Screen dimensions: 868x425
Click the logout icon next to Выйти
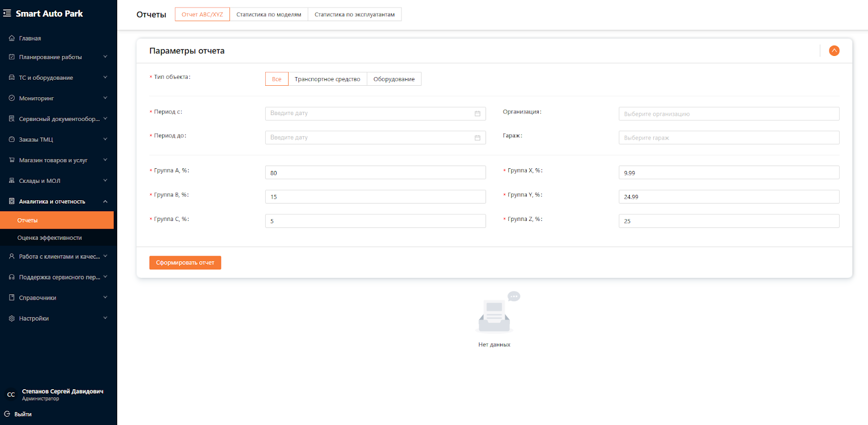pyautogui.click(x=7, y=414)
